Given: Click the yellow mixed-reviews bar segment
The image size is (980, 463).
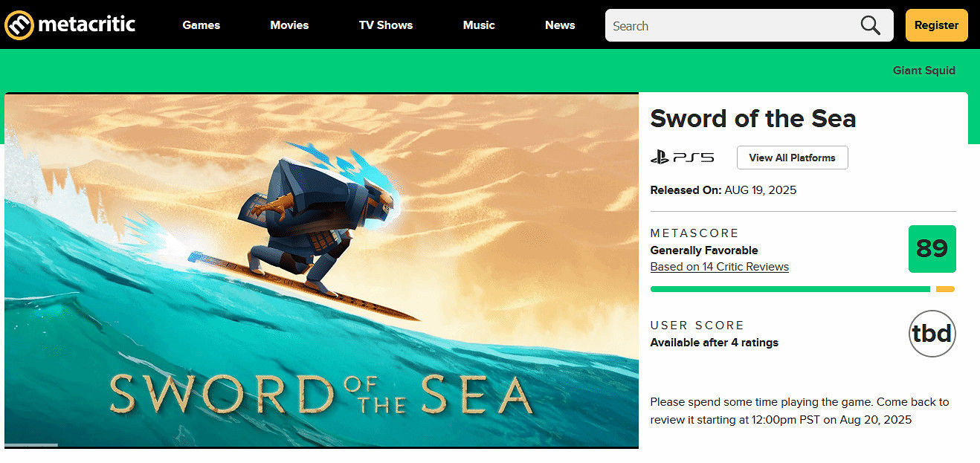Looking at the screenshot, I should (x=945, y=289).
